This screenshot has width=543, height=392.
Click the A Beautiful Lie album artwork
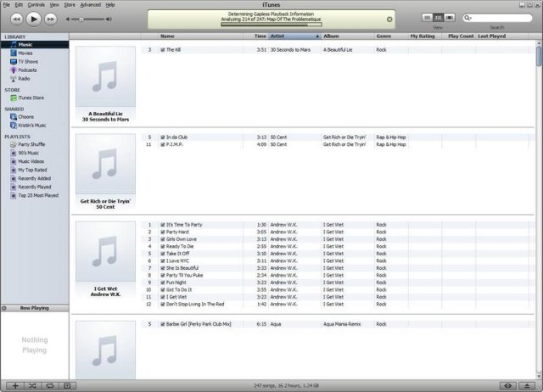point(105,76)
